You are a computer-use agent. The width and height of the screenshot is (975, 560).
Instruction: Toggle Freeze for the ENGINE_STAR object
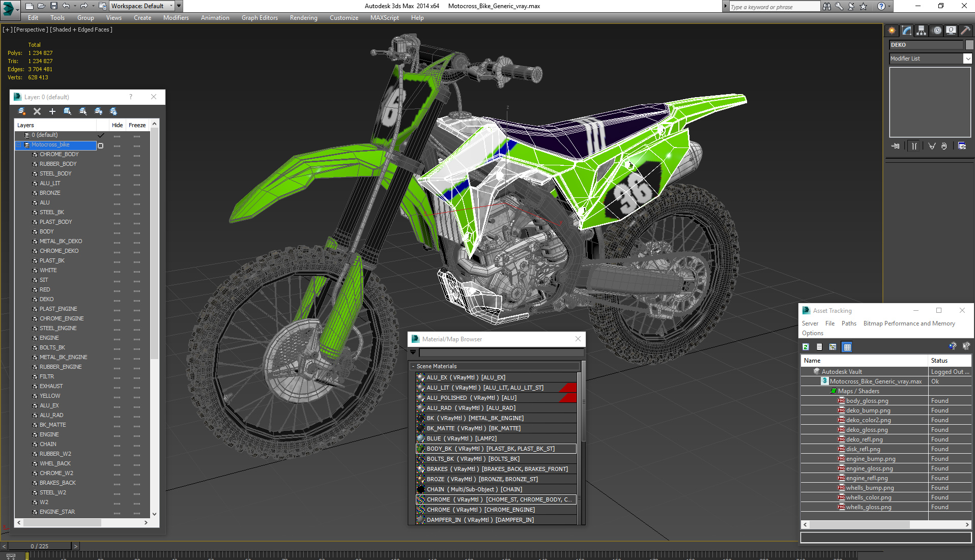137,513
